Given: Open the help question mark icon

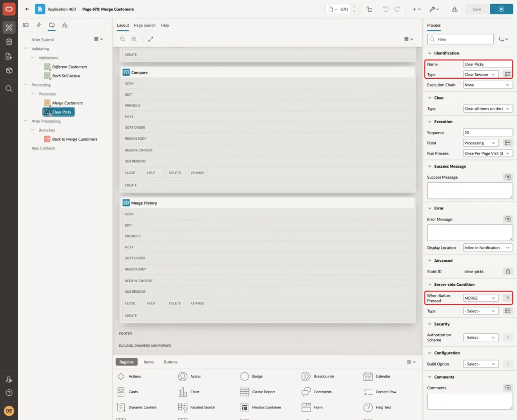Looking at the screenshot, I should [9, 393].
